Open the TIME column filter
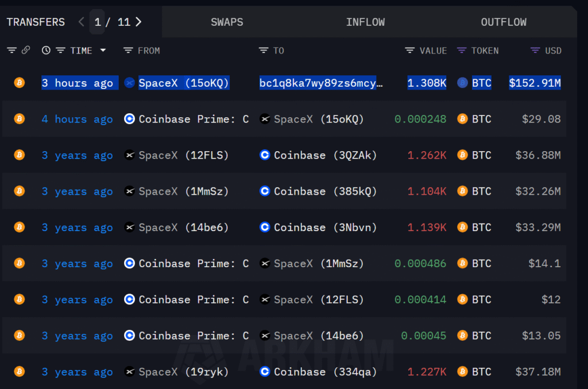Screen dimensions: 588x389 pyautogui.click(x=61, y=50)
